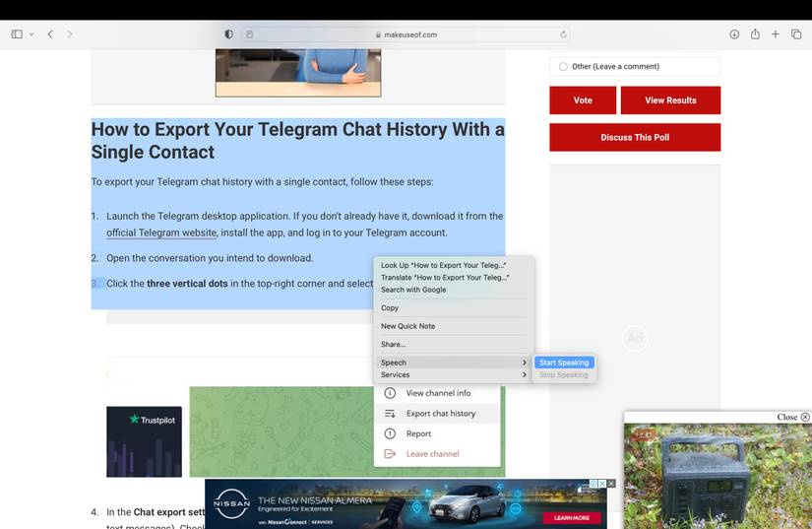This screenshot has height=529, width=812.
Task: Expand the Services submenu
Action: pos(454,374)
